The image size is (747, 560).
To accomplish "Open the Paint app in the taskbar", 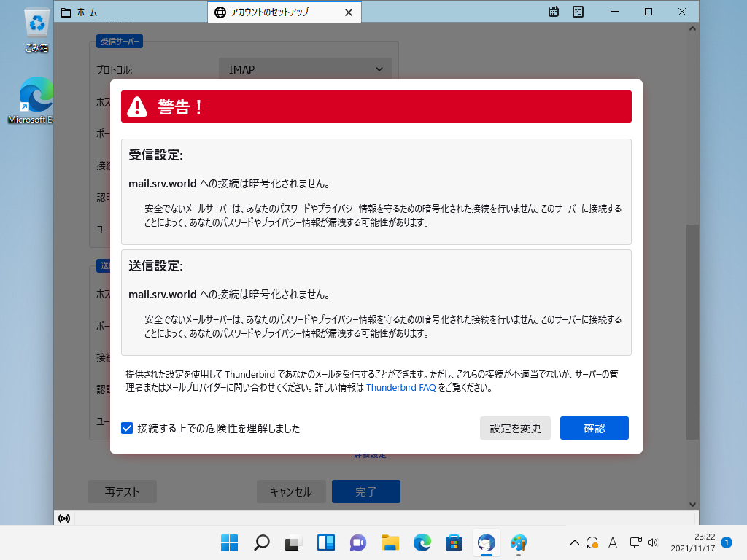I will (x=518, y=542).
